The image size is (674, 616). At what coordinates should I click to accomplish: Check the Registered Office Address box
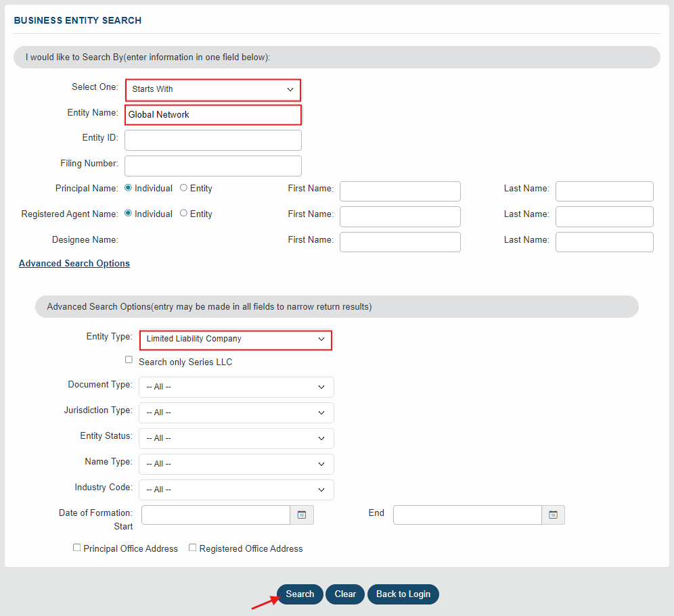(192, 547)
